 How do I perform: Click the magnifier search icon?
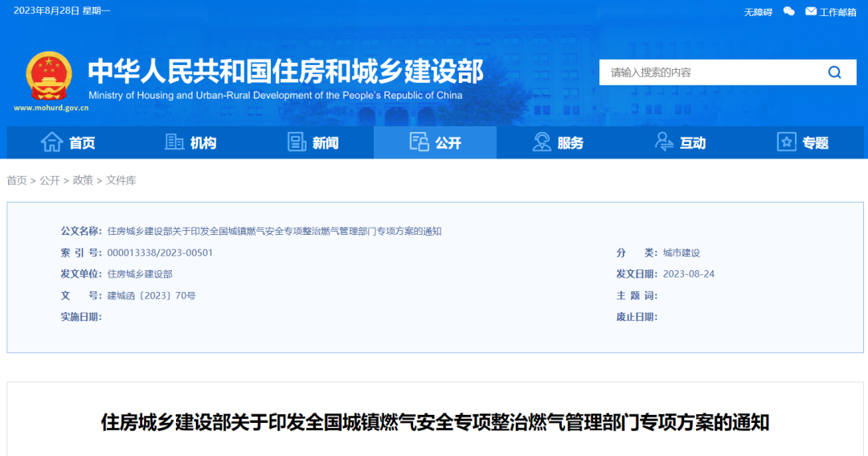pyautogui.click(x=834, y=72)
